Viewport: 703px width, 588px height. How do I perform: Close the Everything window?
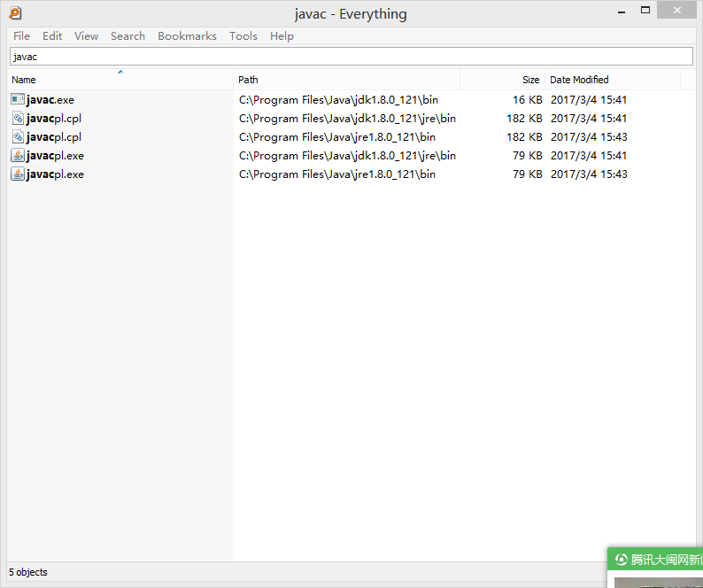coord(677,10)
